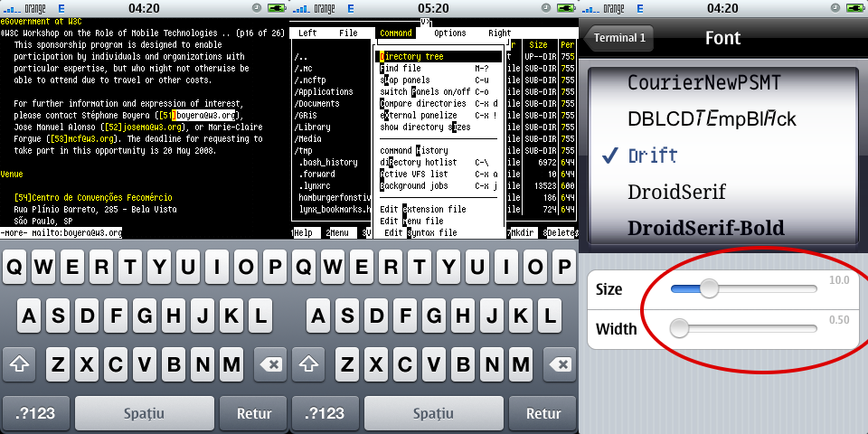Select .lynxrc file in left panel
The image size is (868, 434).
point(317,186)
